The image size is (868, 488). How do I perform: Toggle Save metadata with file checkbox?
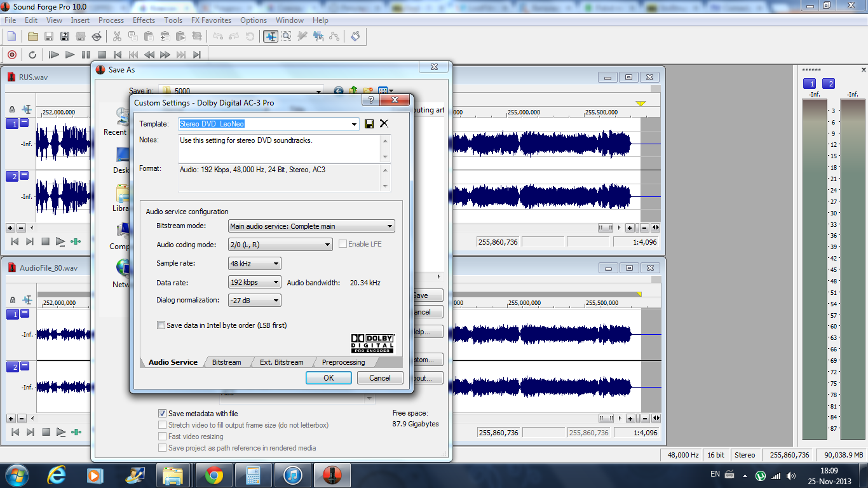162,414
